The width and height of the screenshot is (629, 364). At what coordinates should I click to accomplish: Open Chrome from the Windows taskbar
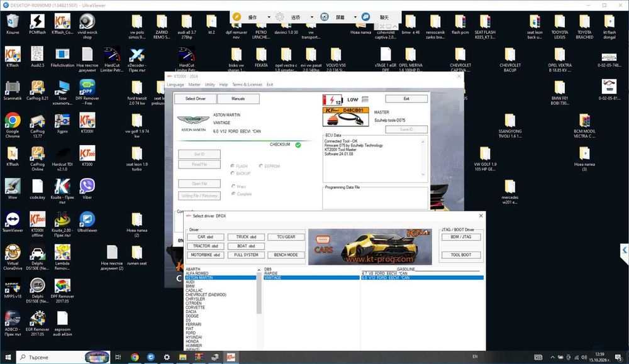[x=135, y=357]
